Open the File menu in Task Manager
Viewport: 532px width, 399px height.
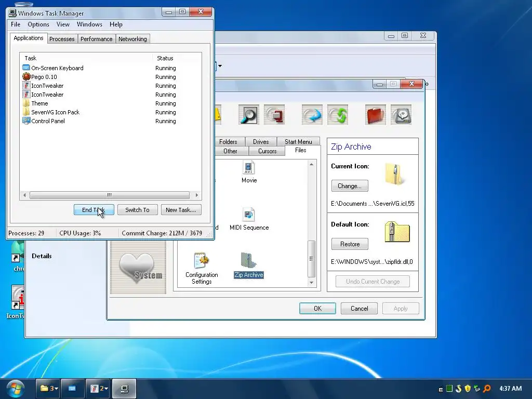click(x=16, y=24)
